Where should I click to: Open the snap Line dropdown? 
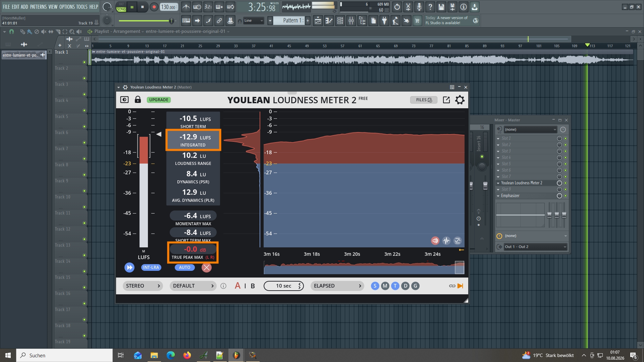pyautogui.click(x=254, y=21)
